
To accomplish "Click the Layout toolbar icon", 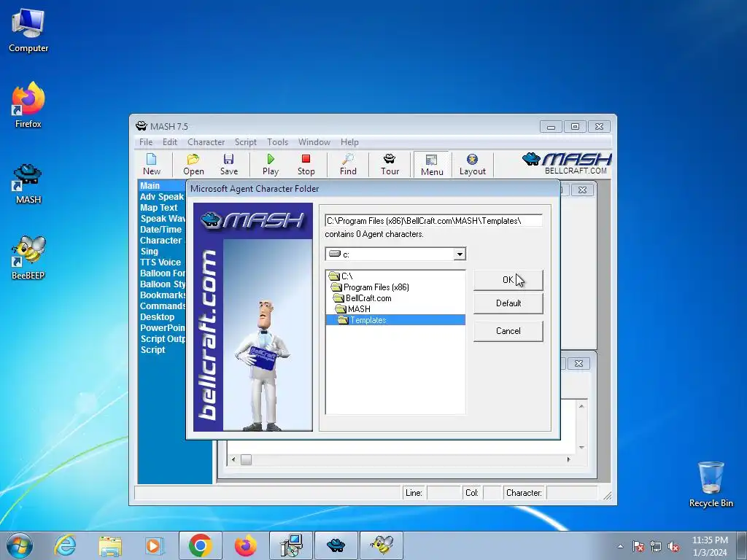I will click(472, 164).
